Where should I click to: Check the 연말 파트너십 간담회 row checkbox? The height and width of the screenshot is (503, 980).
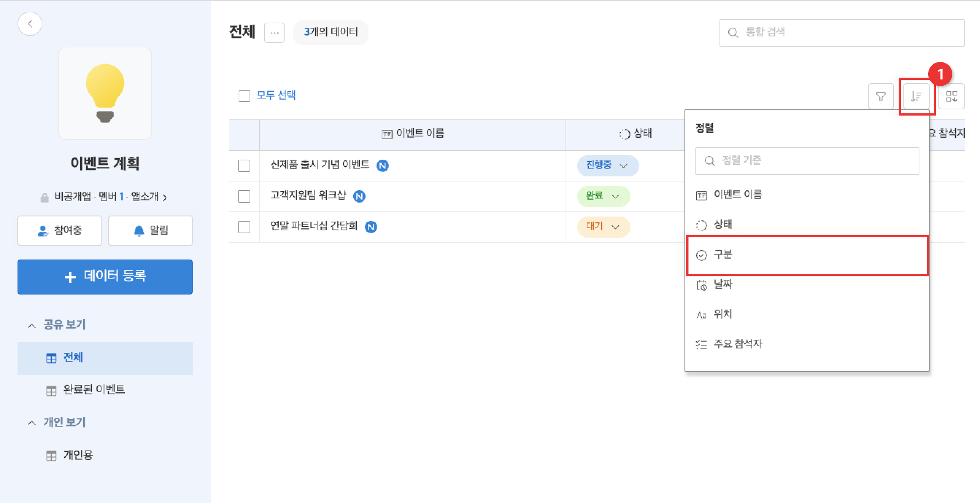[244, 227]
